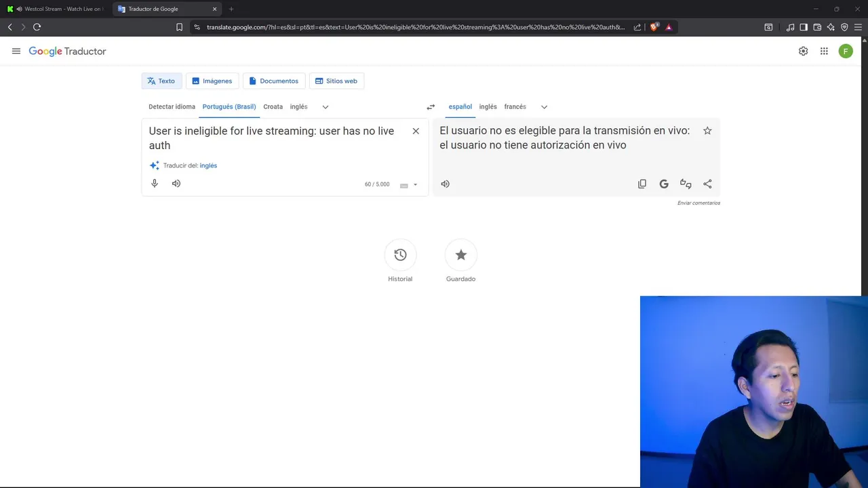Copy the translated text

tap(642, 184)
